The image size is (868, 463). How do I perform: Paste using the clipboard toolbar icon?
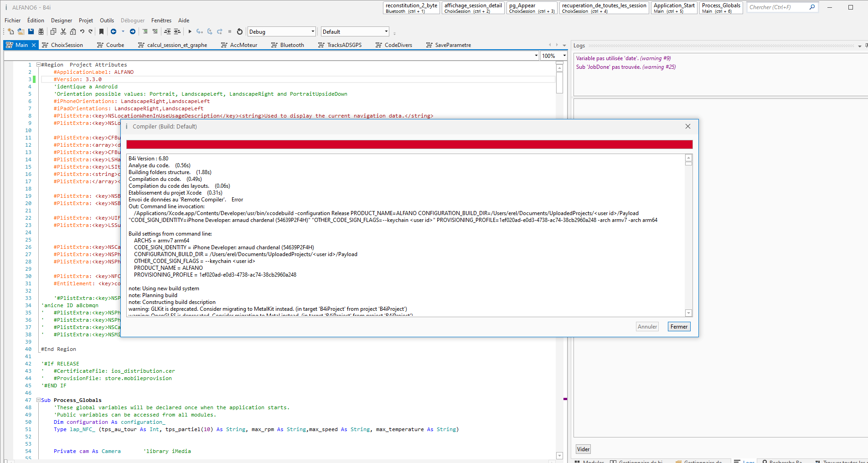[x=73, y=31]
